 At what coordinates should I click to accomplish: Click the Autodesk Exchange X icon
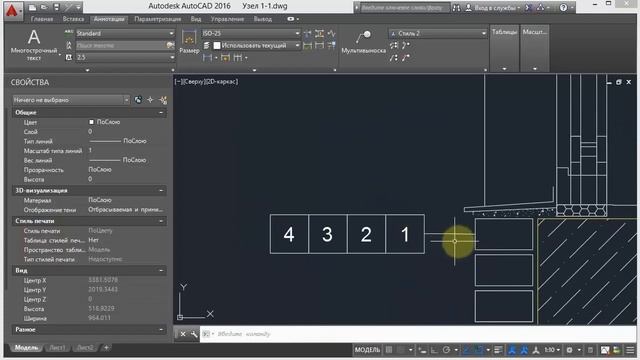(528, 8)
